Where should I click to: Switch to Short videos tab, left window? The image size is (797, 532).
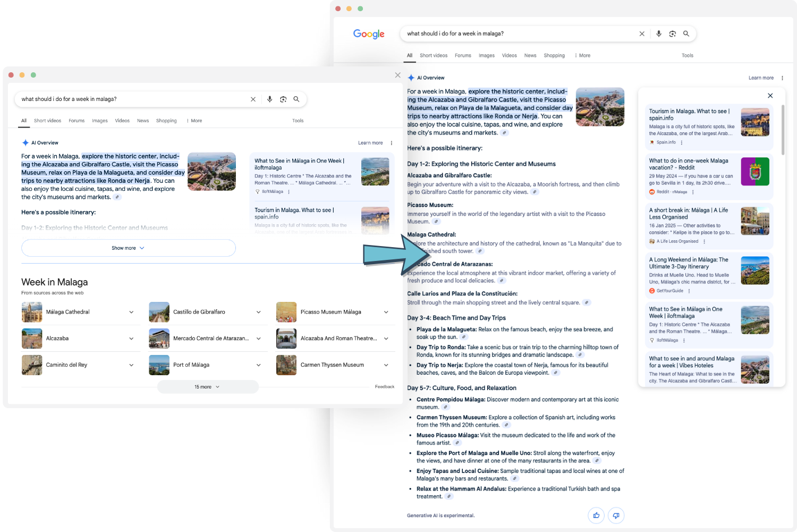point(47,121)
